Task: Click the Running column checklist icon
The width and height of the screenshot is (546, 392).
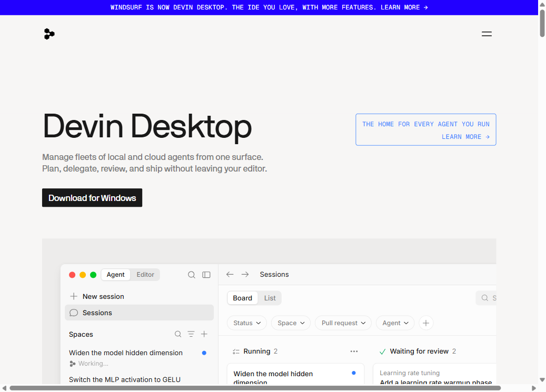Action: pyautogui.click(x=236, y=351)
